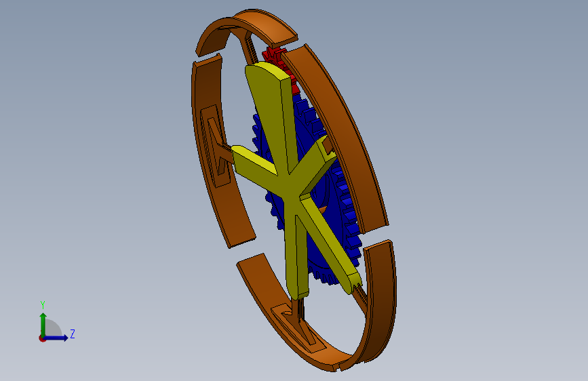This screenshot has height=381, width=588.
Task: Click the red origin ball of triad
Action: (x=42, y=338)
